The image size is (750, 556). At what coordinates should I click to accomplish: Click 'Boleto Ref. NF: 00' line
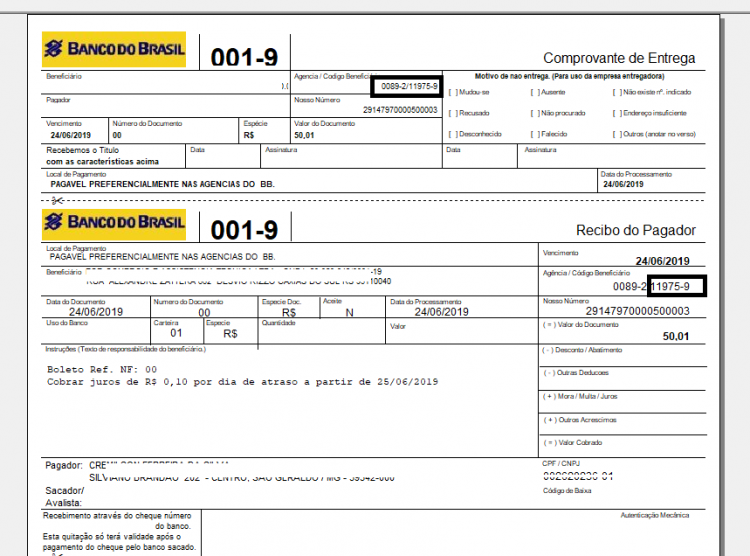point(102,369)
